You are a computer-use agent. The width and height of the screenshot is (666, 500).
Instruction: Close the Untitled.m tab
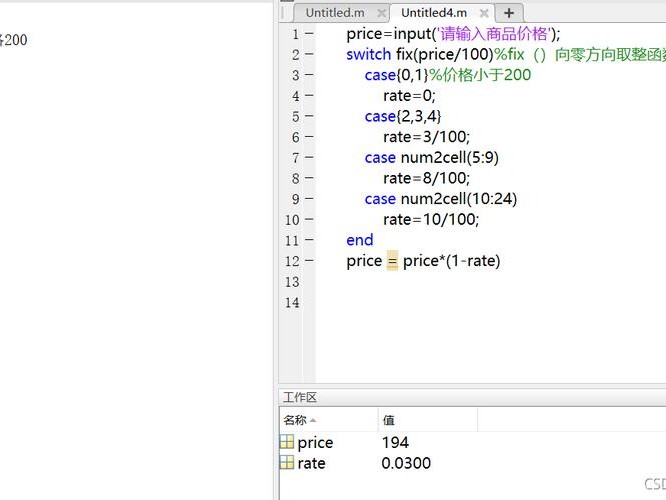pos(381,14)
